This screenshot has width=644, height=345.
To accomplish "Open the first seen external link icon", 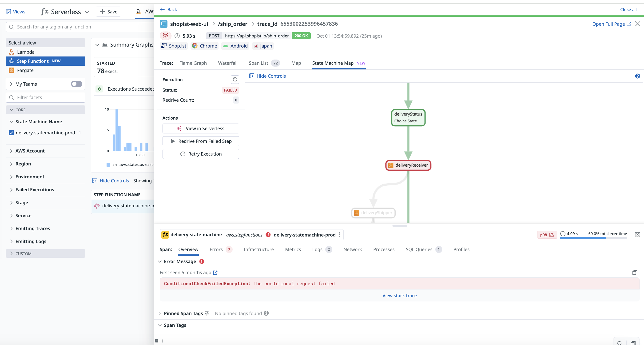I will pos(215,273).
